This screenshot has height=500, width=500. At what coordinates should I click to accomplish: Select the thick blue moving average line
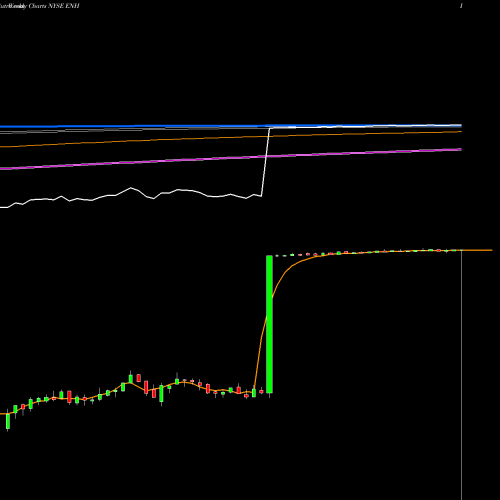point(231,126)
